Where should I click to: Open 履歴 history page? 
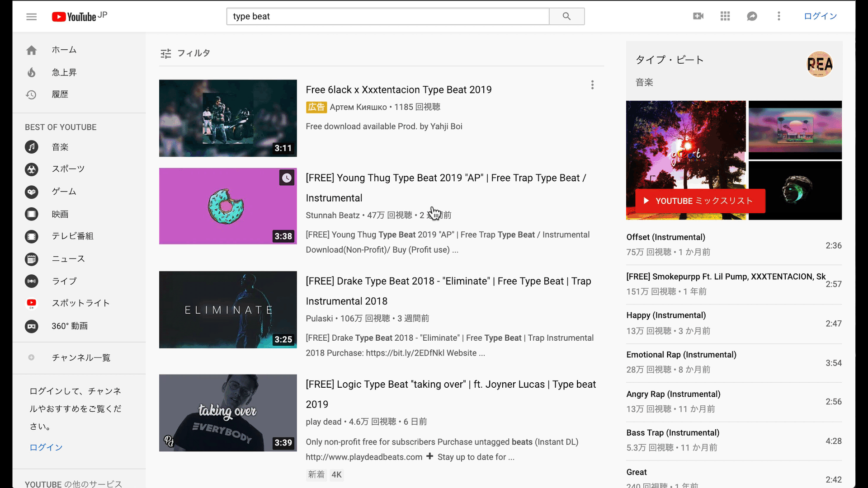pyautogui.click(x=59, y=94)
